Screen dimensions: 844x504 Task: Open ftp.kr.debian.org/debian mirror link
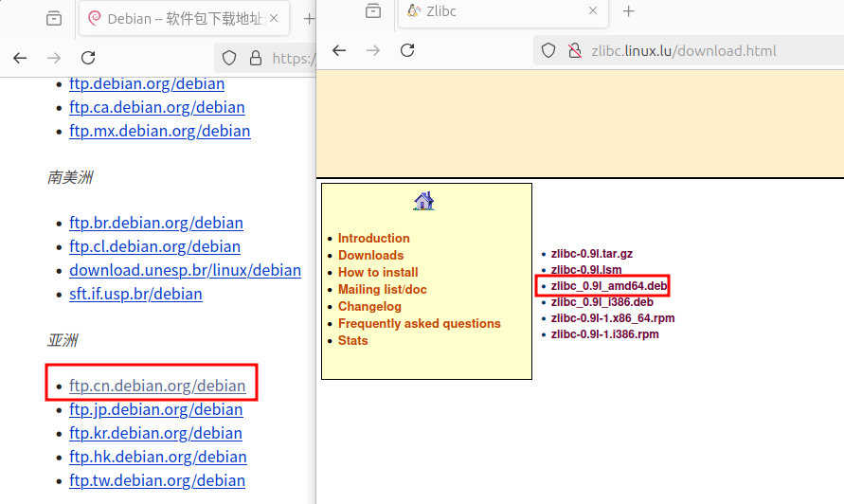click(155, 434)
